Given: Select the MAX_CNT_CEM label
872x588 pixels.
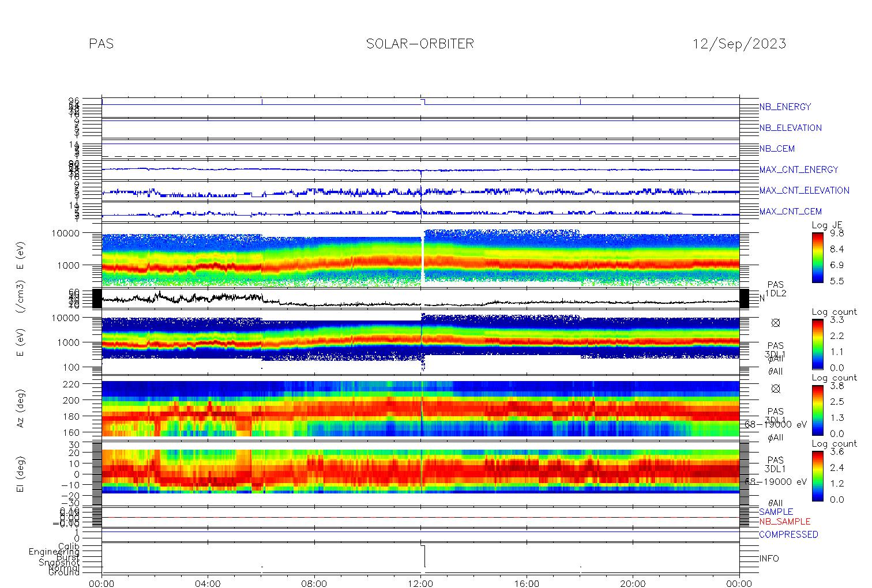Looking at the screenshot, I should (791, 212).
